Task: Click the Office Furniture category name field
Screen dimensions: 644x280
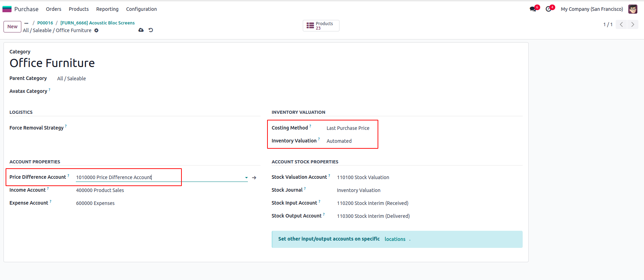Action: pos(52,63)
